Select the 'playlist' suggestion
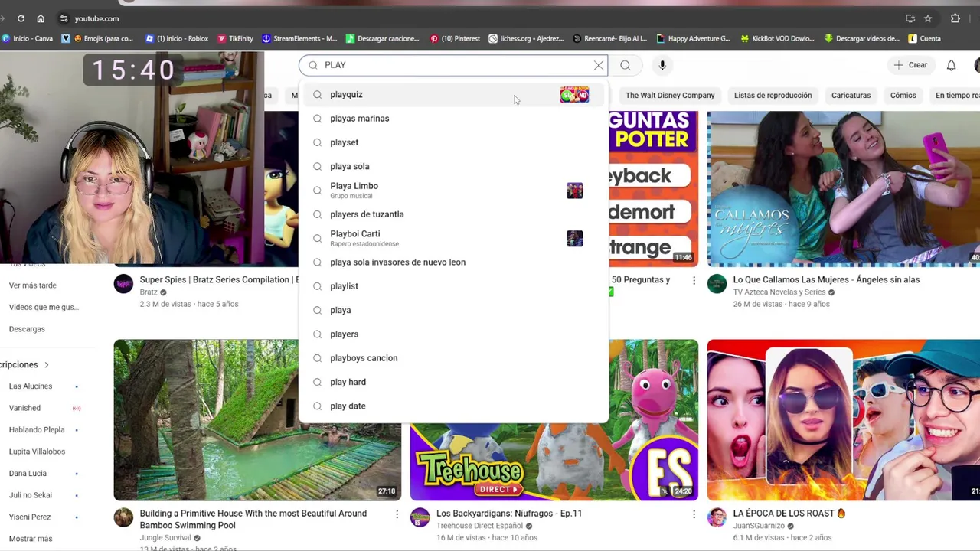980x551 pixels. point(453,286)
